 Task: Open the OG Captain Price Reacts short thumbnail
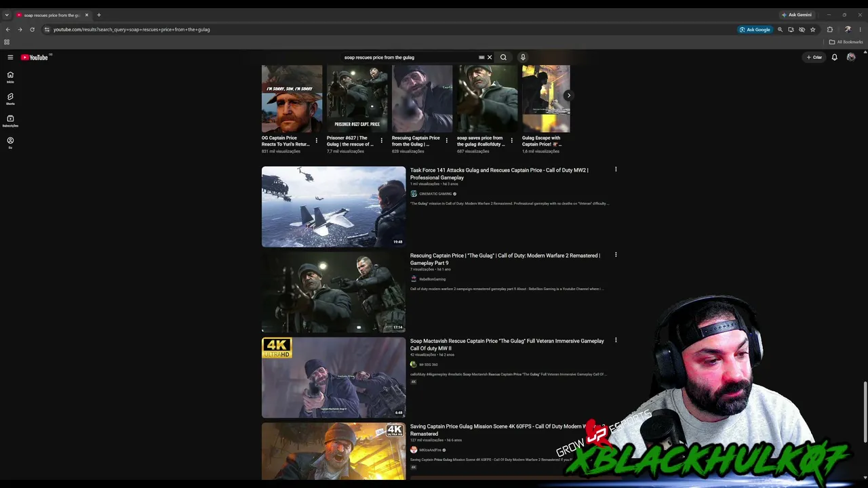pyautogui.click(x=292, y=99)
